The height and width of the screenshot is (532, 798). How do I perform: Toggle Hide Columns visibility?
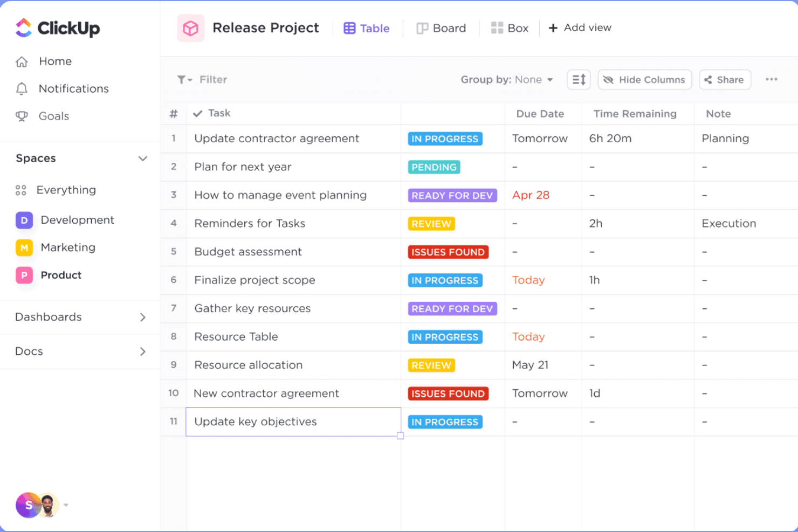[644, 79]
